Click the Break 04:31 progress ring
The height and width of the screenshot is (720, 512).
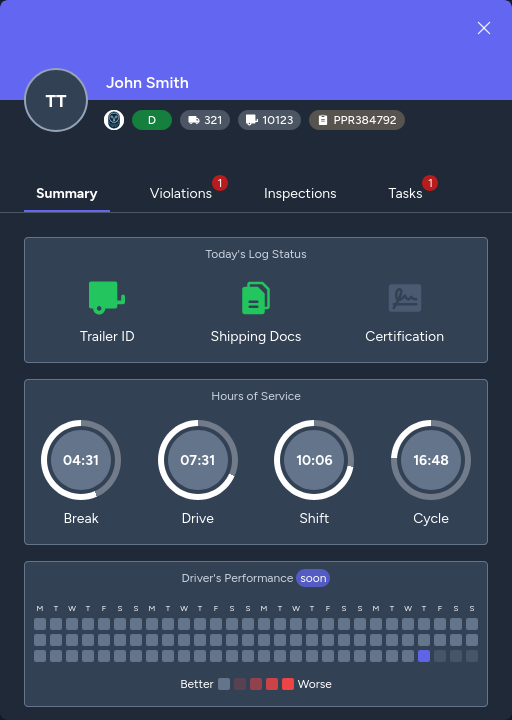(81, 460)
